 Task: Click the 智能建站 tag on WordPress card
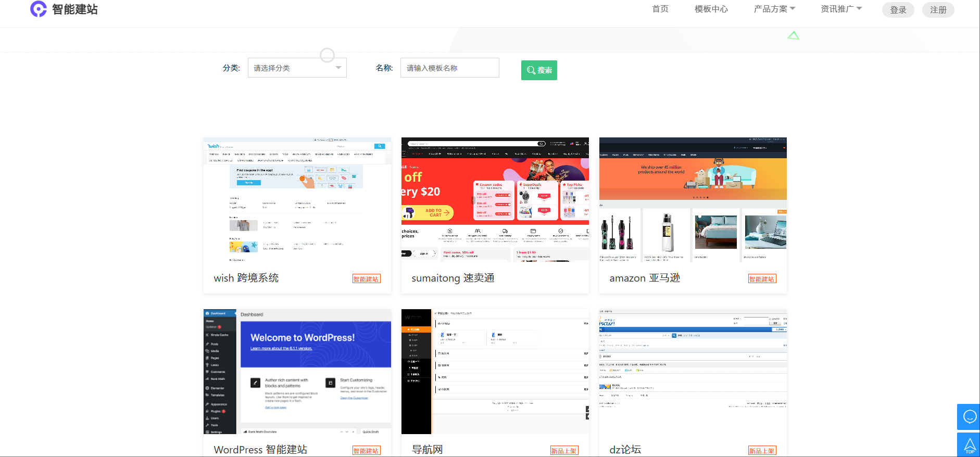pos(367,451)
